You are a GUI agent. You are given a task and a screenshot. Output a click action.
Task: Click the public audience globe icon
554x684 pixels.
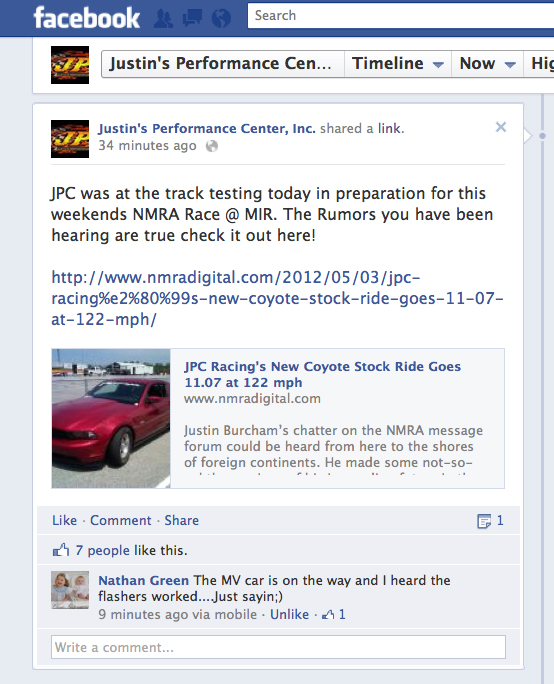(x=212, y=146)
